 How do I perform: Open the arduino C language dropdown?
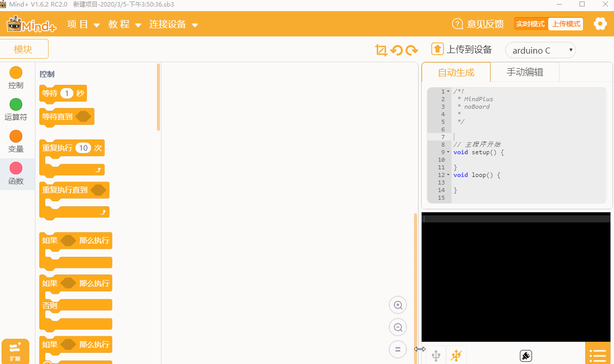pos(541,50)
